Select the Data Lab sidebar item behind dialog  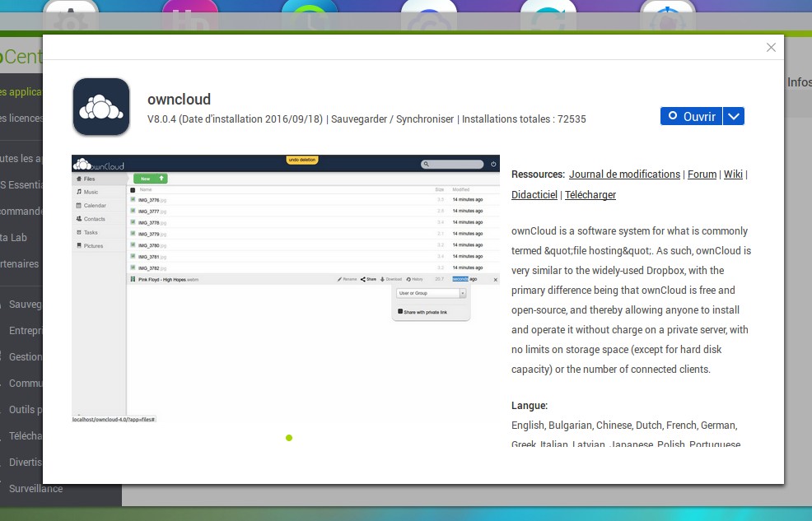coord(13,238)
